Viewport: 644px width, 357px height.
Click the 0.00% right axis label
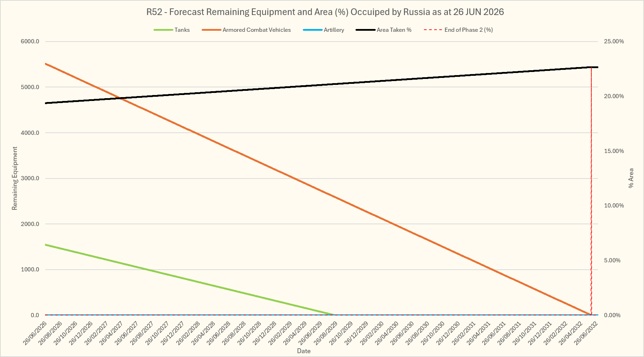(x=612, y=315)
